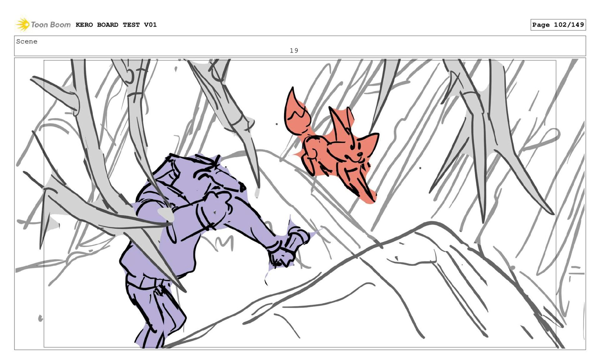Click the Toon Boom wordmark text
The image size is (600, 364).
click(x=51, y=25)
